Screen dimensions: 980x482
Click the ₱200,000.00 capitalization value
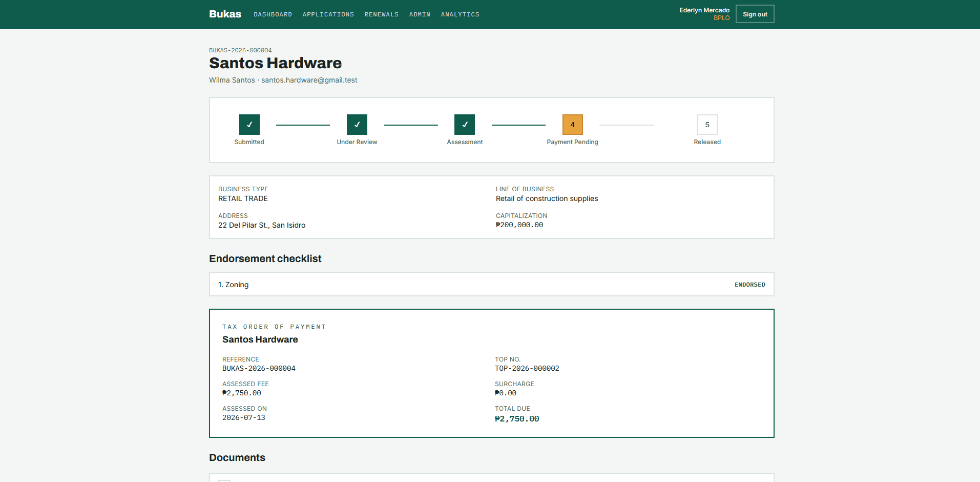(x=519, y=225)
